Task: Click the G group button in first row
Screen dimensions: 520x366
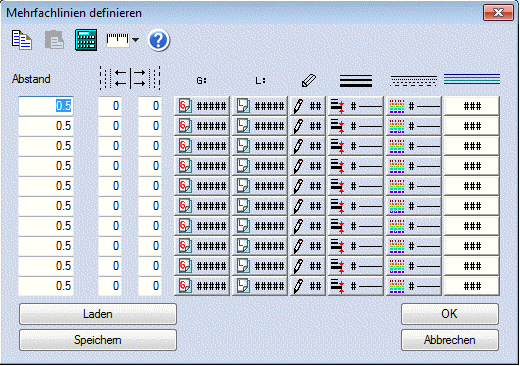Action: pos(202,106)
